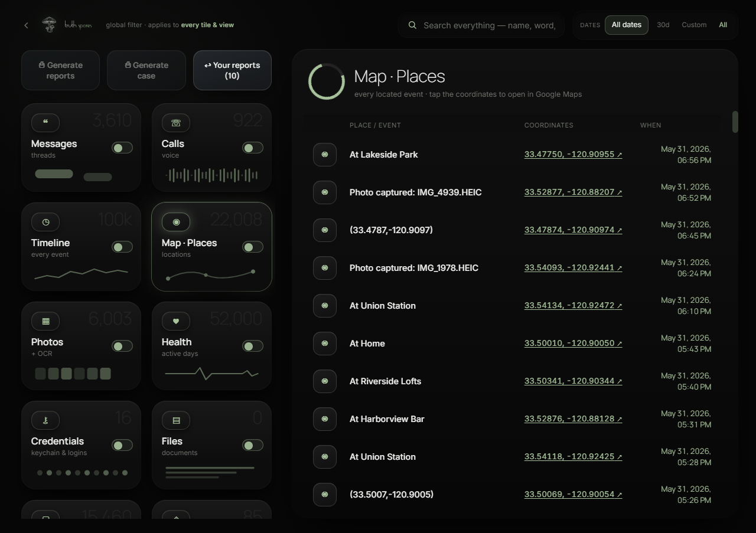Select location icon for At Lakeside Park

pos(325,155)
